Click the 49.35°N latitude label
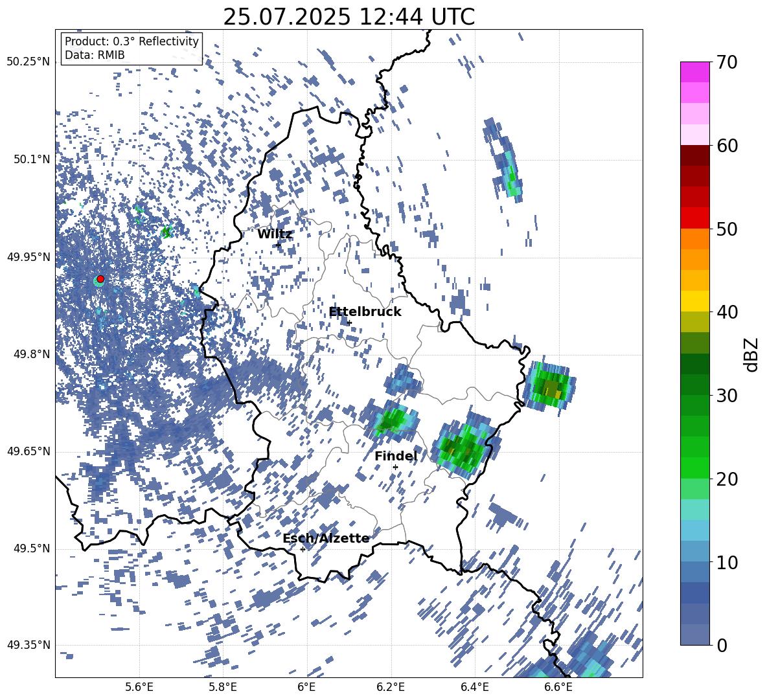The width and height of the screenshot is (767, 700). pos(29,645)
